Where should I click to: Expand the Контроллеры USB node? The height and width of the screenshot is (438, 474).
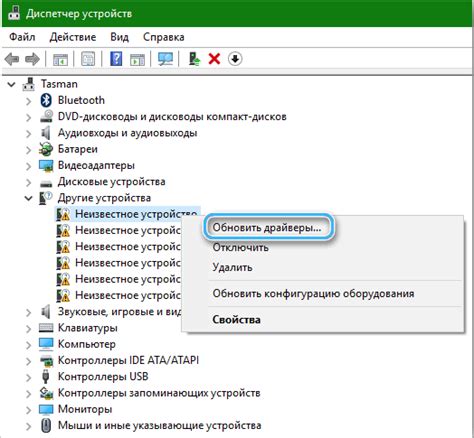click(29, 377)
